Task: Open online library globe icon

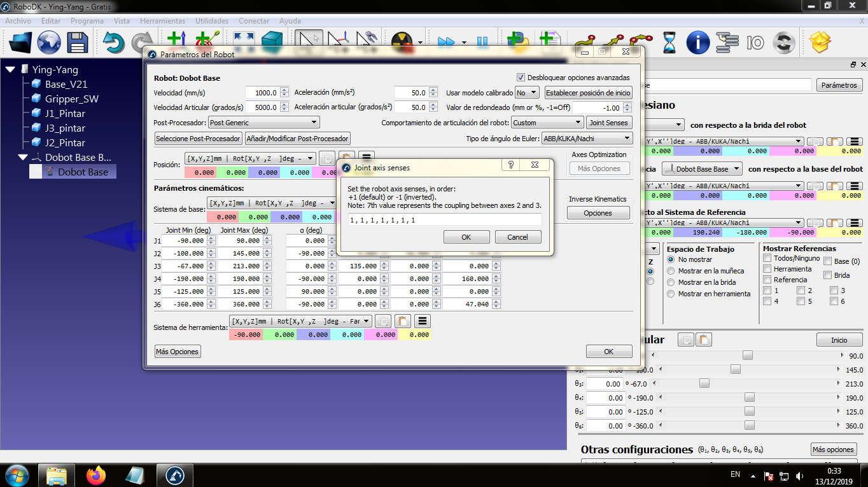Action: [x=49, y=43]
